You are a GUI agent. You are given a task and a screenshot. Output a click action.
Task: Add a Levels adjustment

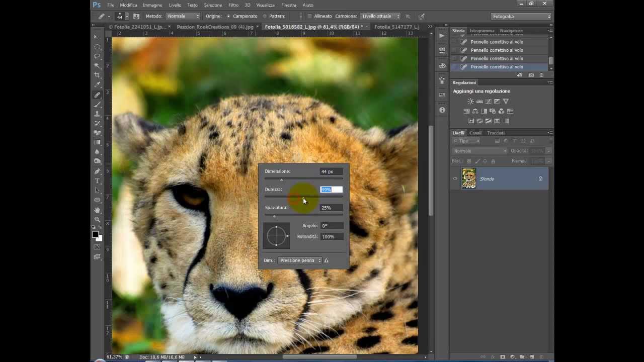(479, 101)
